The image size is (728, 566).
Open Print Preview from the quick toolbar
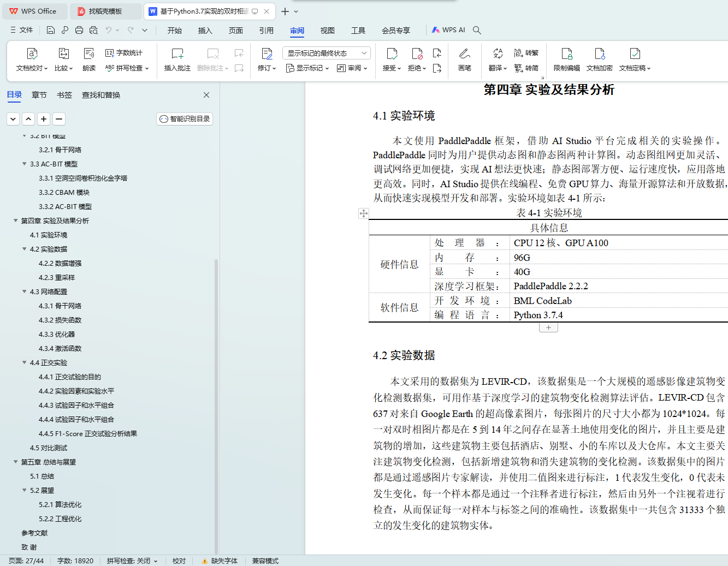[93, 30]
